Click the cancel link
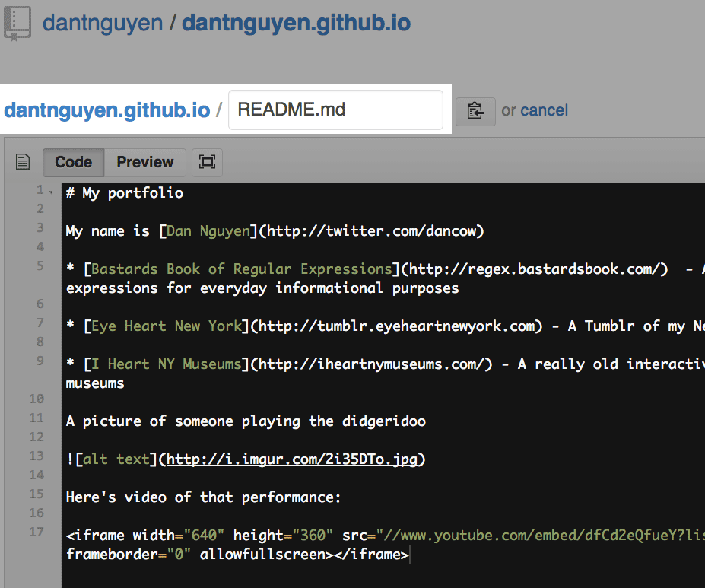Viewport: 705px width, 588px height. click(x=546, y=110)
